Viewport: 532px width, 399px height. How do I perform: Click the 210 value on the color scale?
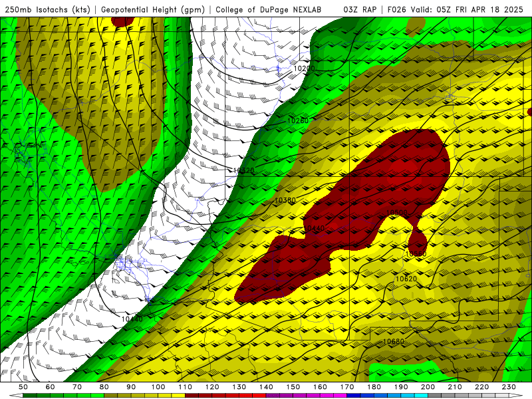[455, 387]
